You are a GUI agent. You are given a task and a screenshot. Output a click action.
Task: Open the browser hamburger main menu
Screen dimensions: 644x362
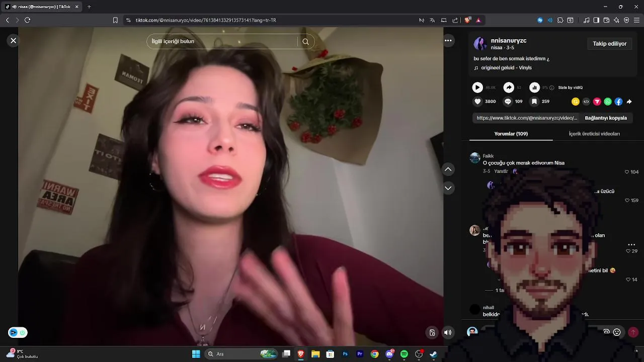[x=636, y=20]
